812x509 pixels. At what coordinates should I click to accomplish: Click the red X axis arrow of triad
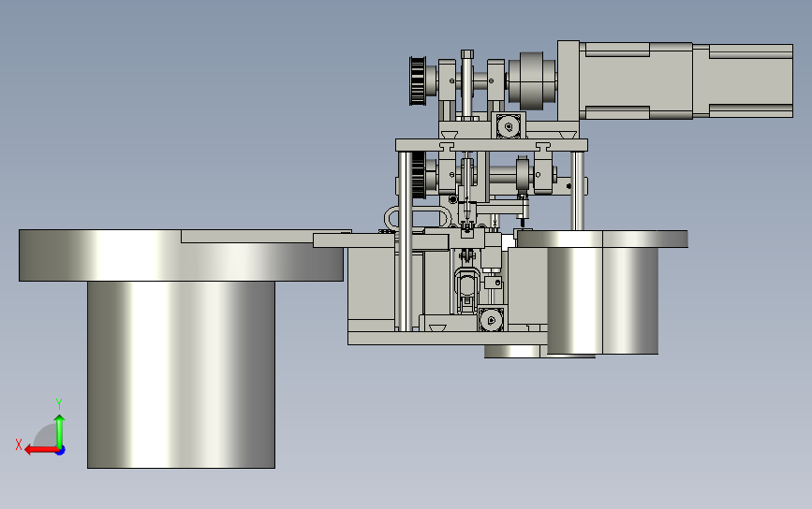point(40,450)
